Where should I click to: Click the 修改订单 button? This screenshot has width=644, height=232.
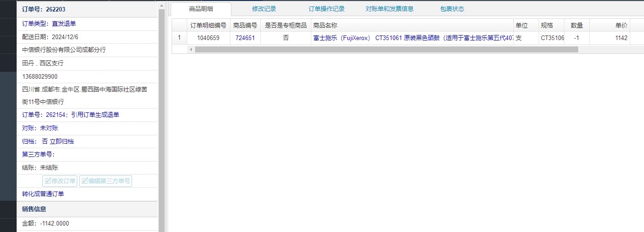[60, 181]
